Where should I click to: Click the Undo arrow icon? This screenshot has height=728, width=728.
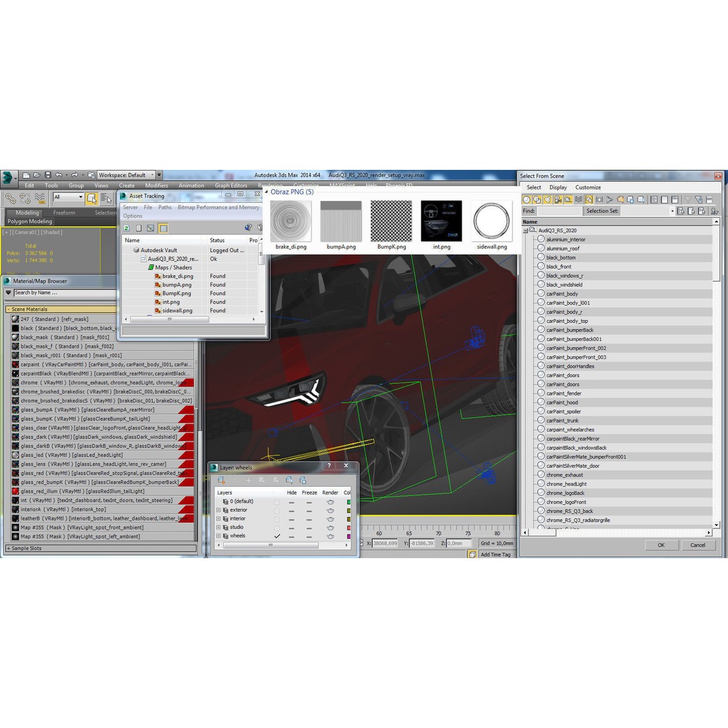tap(59, 175)
